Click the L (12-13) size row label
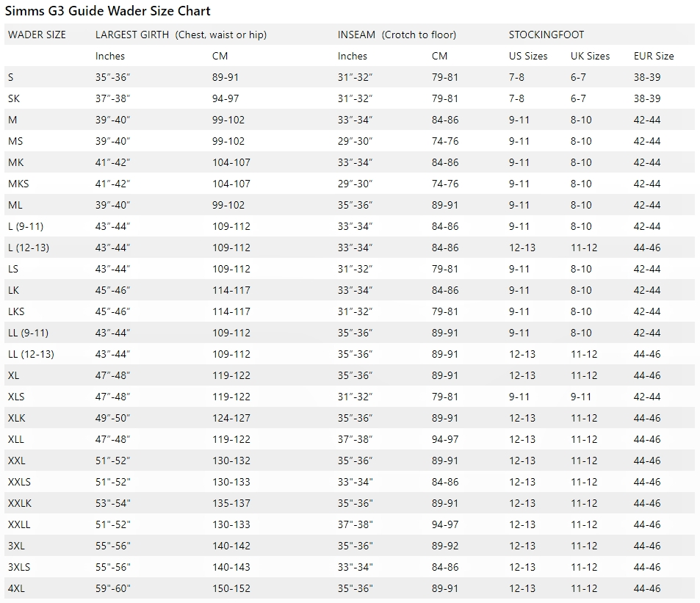The width and height of the screenshot is (700, 603). (29, 248)
